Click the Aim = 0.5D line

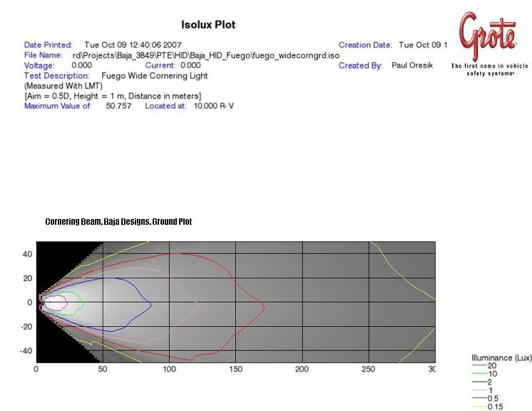click(x=113, y=96)
